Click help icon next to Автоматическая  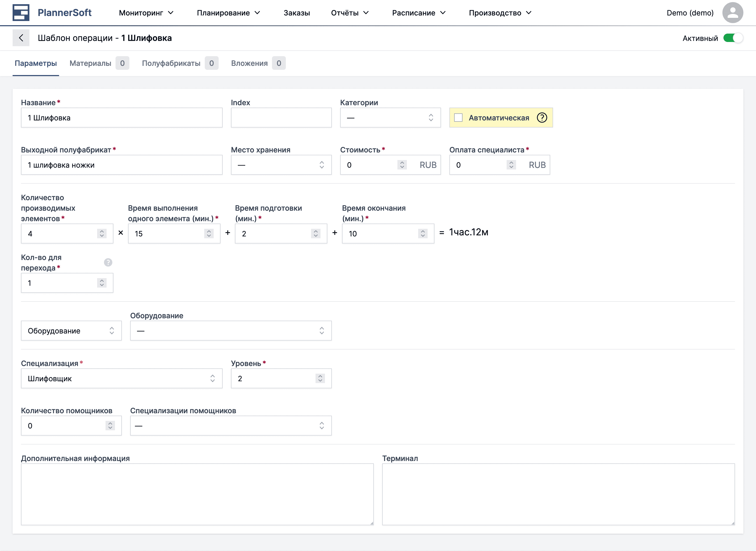pyautogui.click(x=542, y=118)
